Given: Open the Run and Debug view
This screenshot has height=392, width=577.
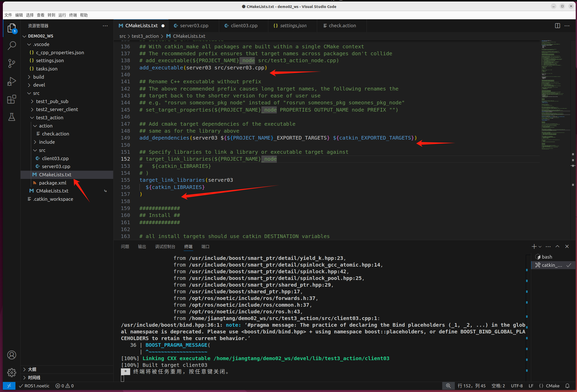Looking at the screenshot, I should pyautogui.click(x=12, y=81).
